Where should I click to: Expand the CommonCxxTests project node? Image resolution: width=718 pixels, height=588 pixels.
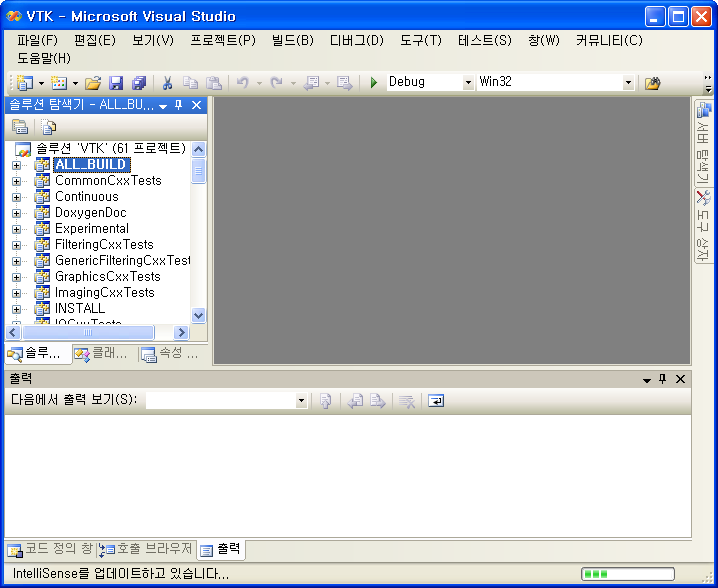[x=16, y=181]
